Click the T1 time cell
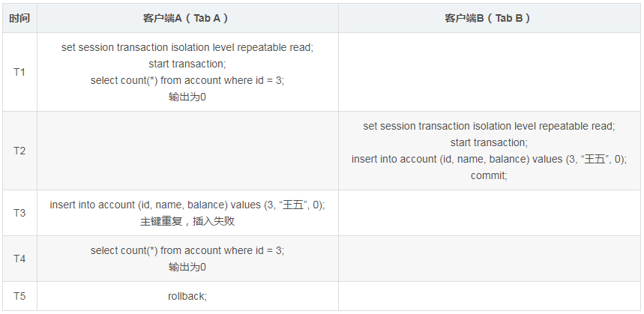The width and height of the screenshot is (644, 314). coord(19,72)
